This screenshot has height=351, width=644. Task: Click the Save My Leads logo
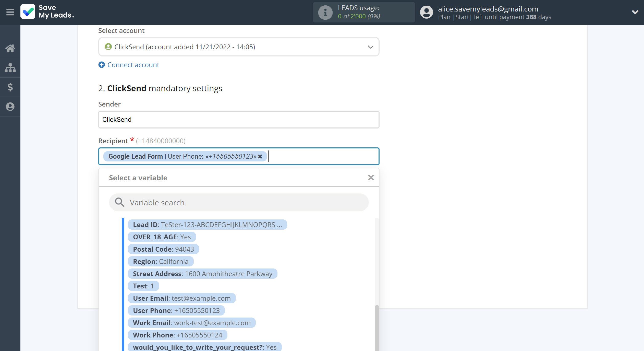pos(47,12)
